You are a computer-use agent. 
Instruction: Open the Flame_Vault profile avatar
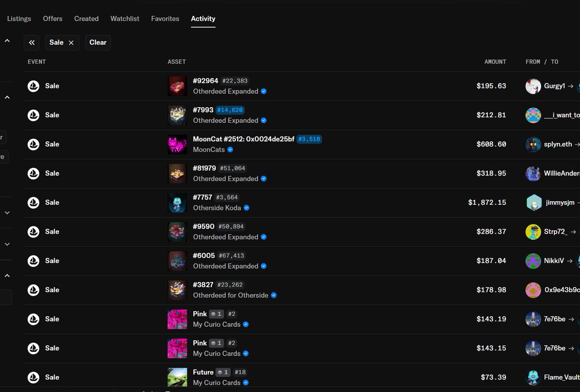pyautogui.click(x=533, y=377)
